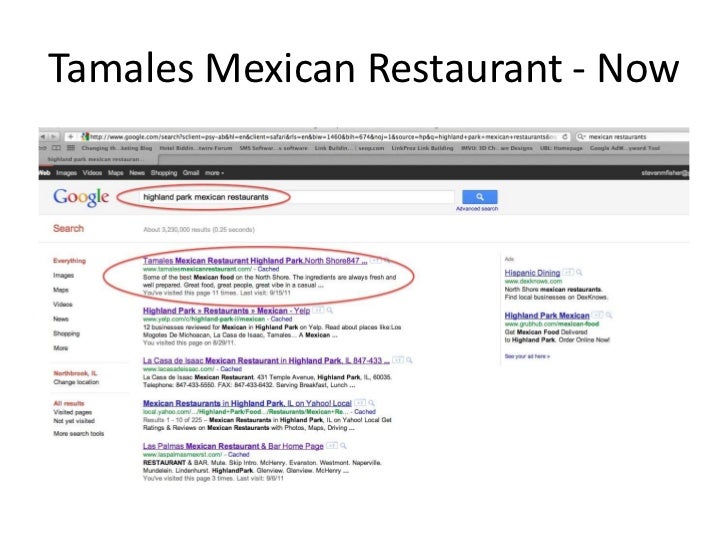This screenshot has height=546, width=728.
Task: Click preview magnifier beside La Casa de Isaac result
Action: point(409,360)
